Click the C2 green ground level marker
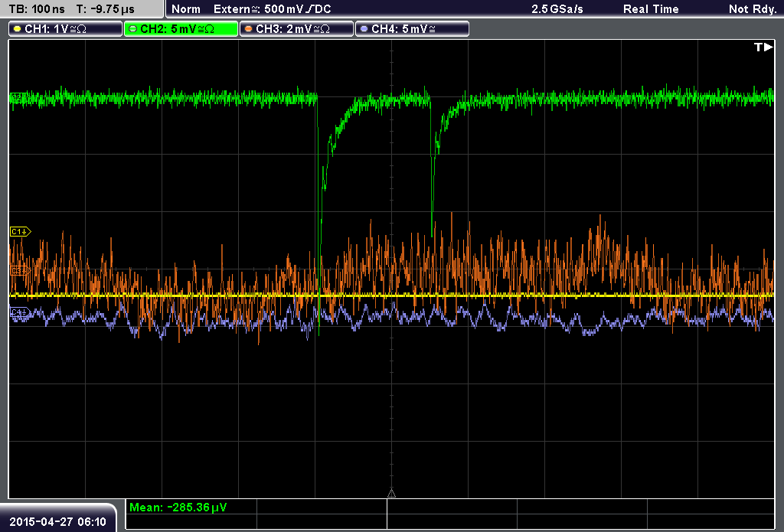The image size is (784, 532). [19, 97]
